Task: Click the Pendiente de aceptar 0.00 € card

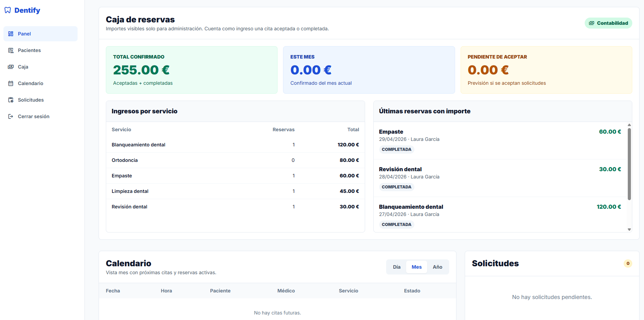Action: click(546, 70)
